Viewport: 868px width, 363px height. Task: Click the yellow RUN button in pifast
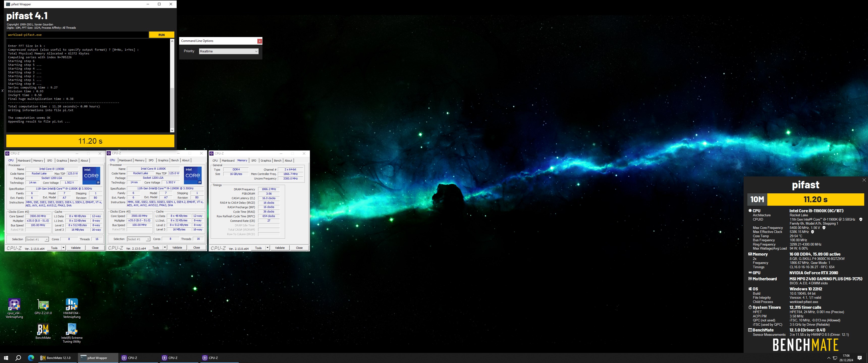pyautogui.click(x=161, y=35)
